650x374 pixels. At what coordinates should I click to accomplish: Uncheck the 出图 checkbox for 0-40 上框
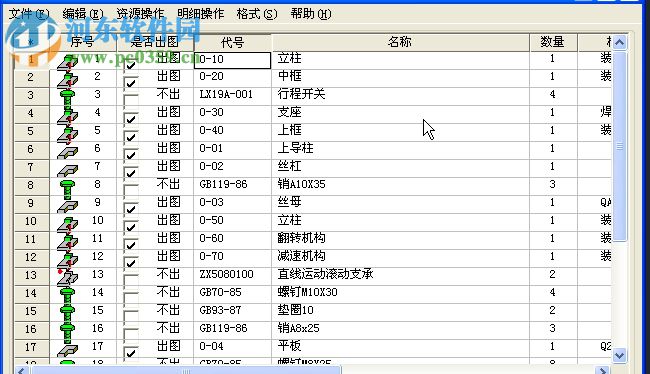[x=131, y=136]
